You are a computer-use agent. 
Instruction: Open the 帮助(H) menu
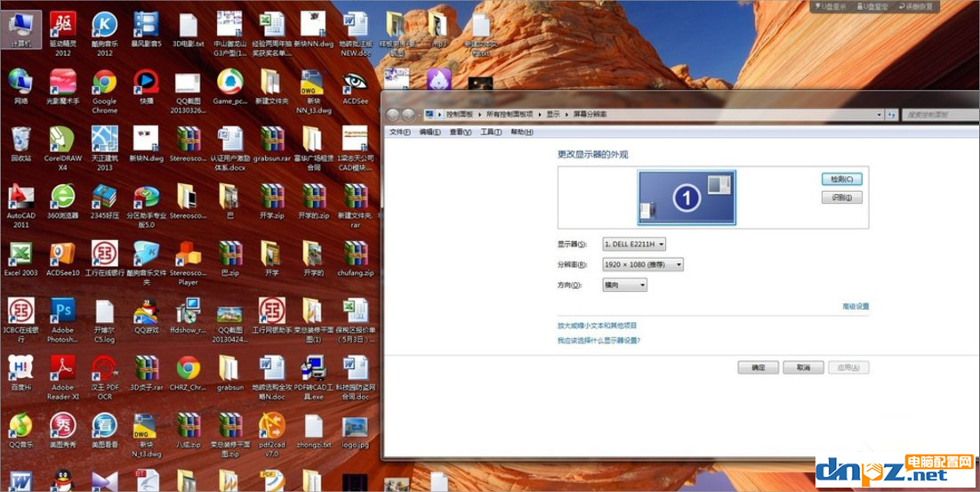pos(522,133)
